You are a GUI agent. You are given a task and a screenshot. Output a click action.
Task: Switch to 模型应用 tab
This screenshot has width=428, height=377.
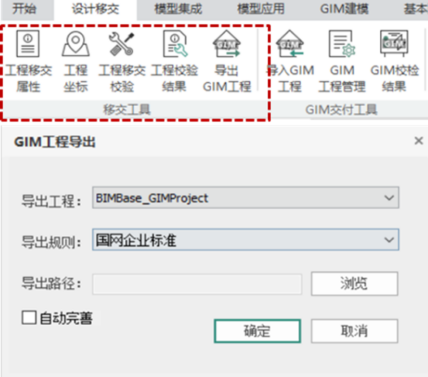261,9
